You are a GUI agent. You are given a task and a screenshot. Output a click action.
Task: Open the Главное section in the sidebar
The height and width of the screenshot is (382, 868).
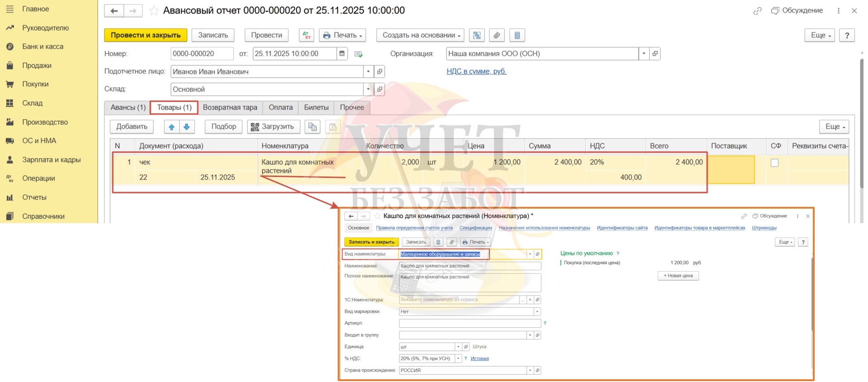pyautogui.click(x=35, y=9)
